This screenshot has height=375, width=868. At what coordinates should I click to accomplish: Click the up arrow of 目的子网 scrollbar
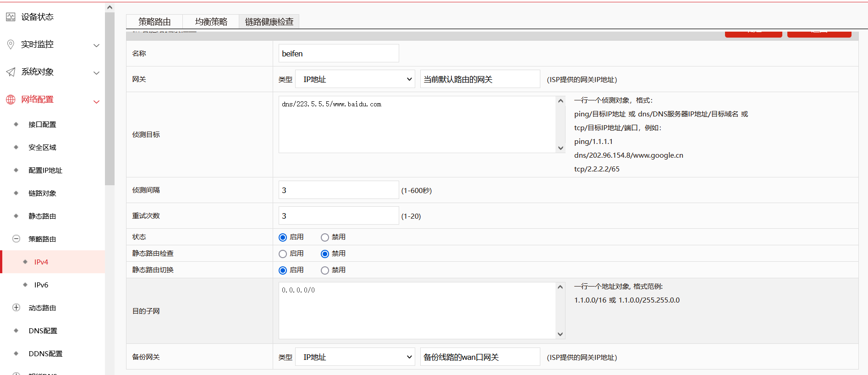tap(560, 287)
